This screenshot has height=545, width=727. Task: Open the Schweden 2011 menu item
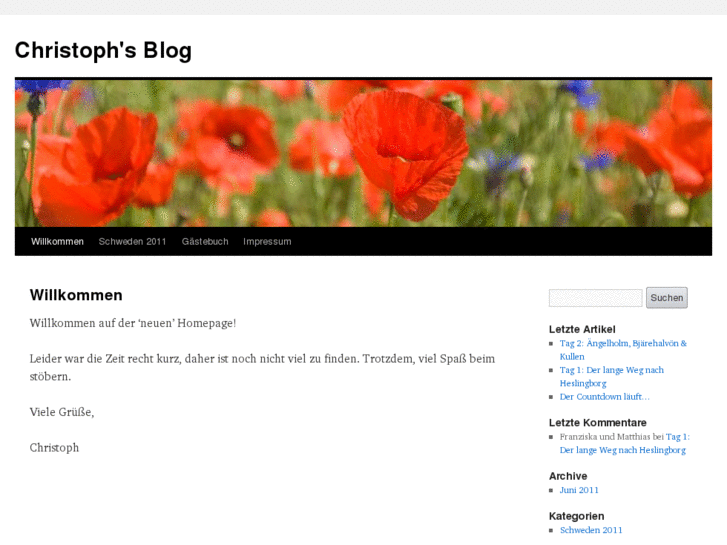(x=132, y=242)
